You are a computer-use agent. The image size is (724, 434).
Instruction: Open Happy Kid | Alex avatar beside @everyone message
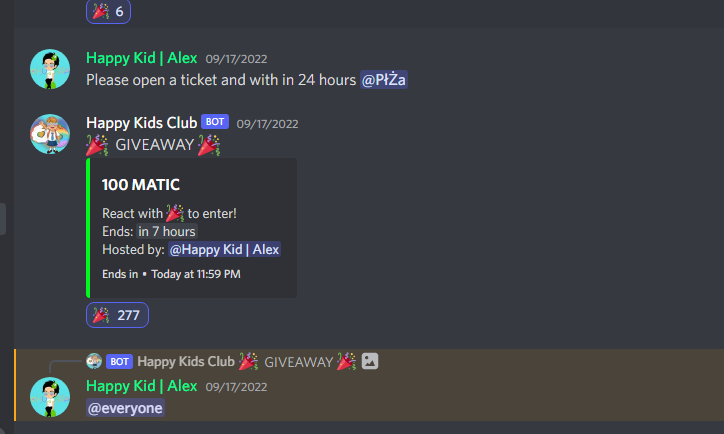[x=50, y=397]
